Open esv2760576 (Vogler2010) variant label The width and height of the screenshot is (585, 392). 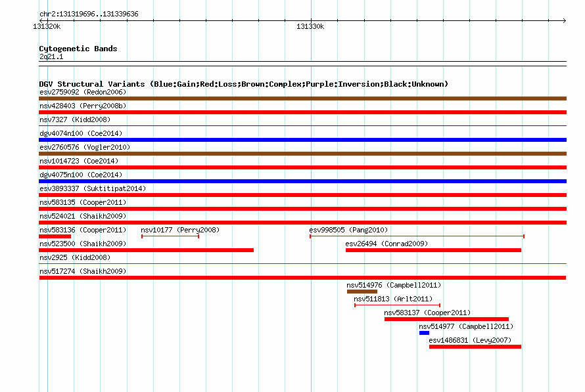pos(85,147)
